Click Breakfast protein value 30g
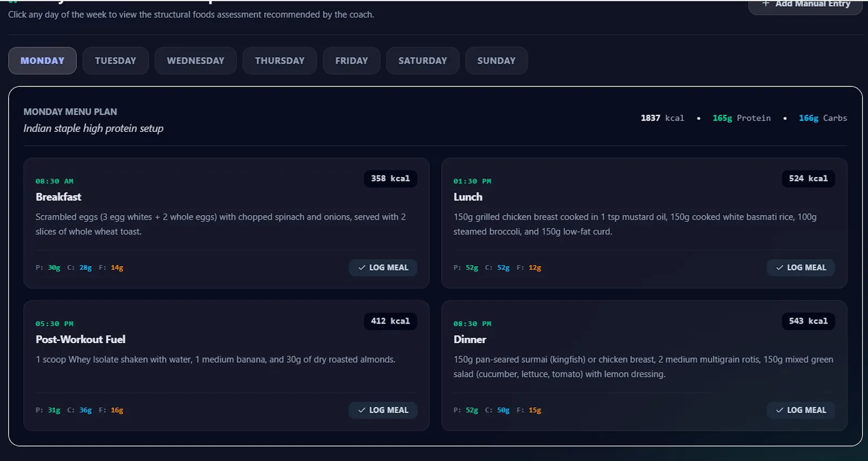Viewport: 868px width, 461px height. (x=54, y=268)
